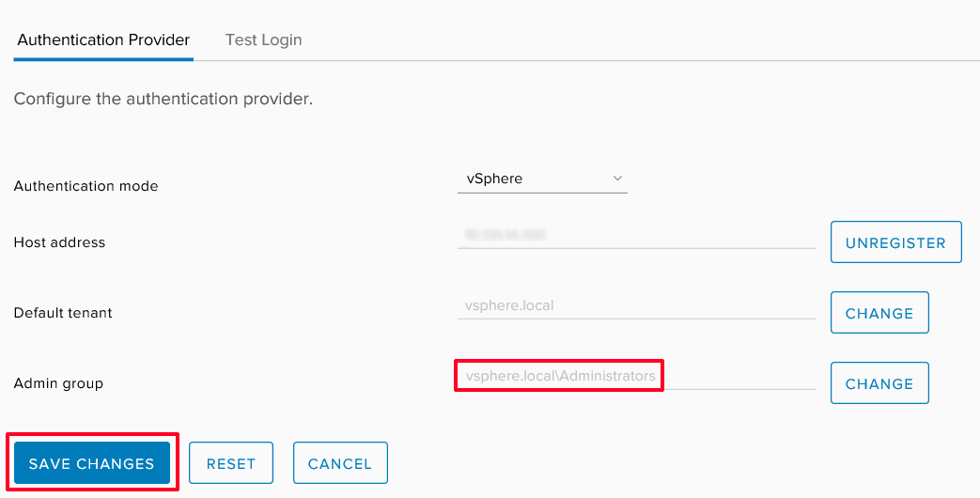This screenshot has height=498, width=980.
Task: Click the UNREGISTER button
Action: (x=895, y=242)
